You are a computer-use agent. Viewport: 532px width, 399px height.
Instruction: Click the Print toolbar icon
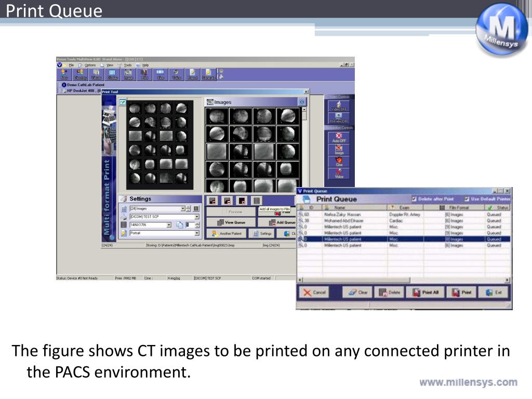[x=144, y=74]
